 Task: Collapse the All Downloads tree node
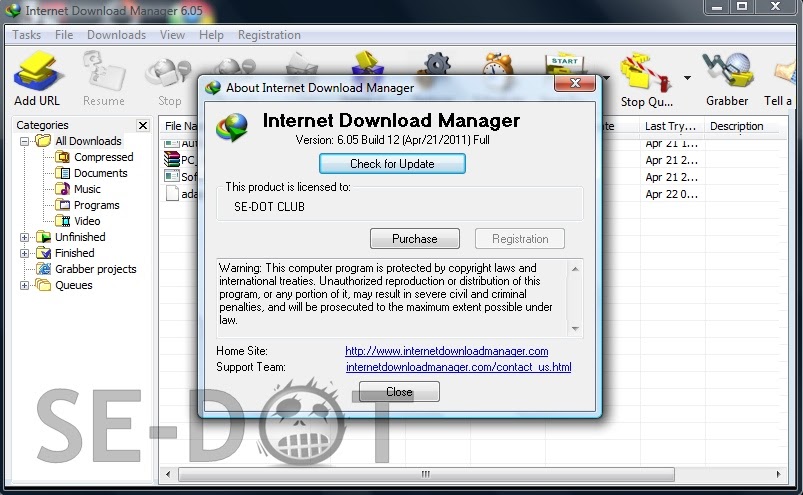(24, 141)
